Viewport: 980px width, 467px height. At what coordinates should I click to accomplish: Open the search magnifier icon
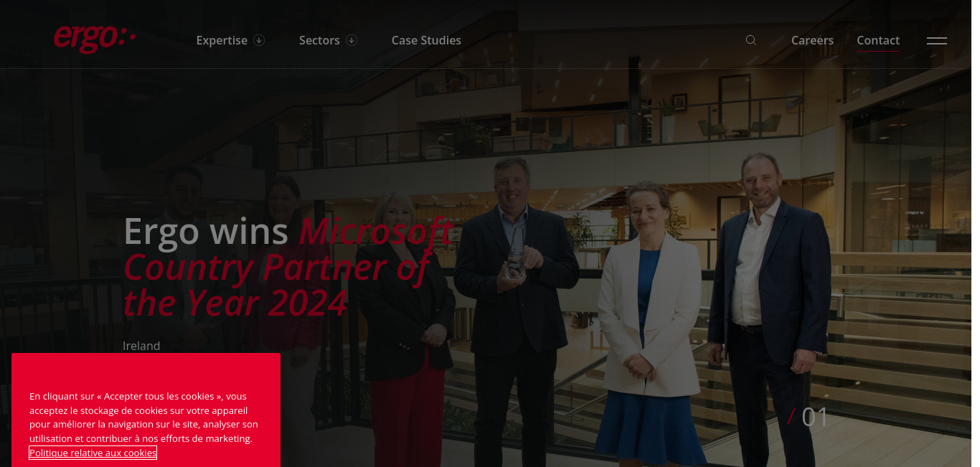(751, 40)
